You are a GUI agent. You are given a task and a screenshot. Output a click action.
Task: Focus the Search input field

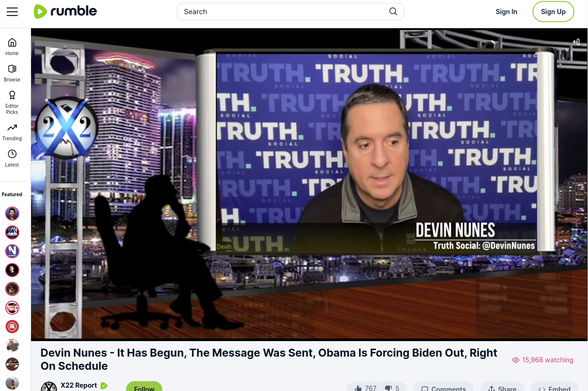coord(290,12)
